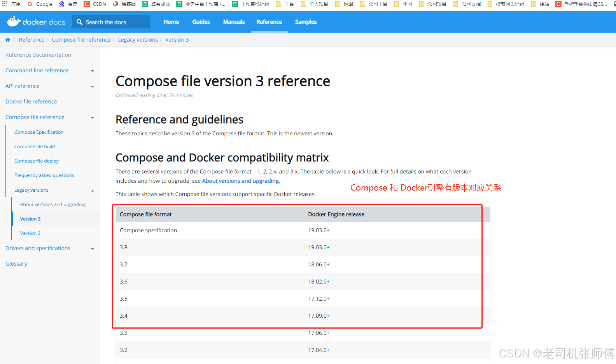
Task: Expand the Drivers and specifications caret
Action: coord(93,248)
